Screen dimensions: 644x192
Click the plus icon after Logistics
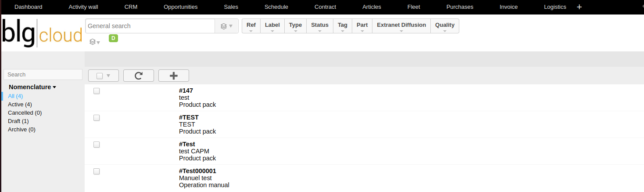579,7
